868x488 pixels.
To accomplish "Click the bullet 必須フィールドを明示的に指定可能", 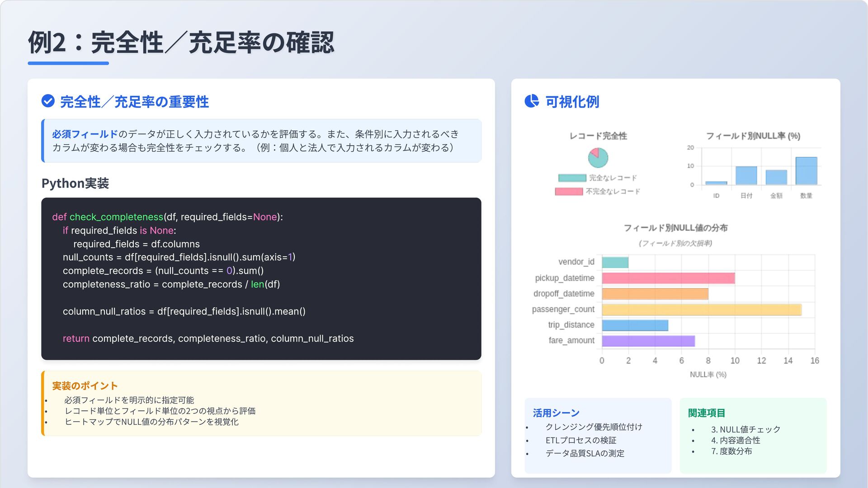I will (129, 400).
